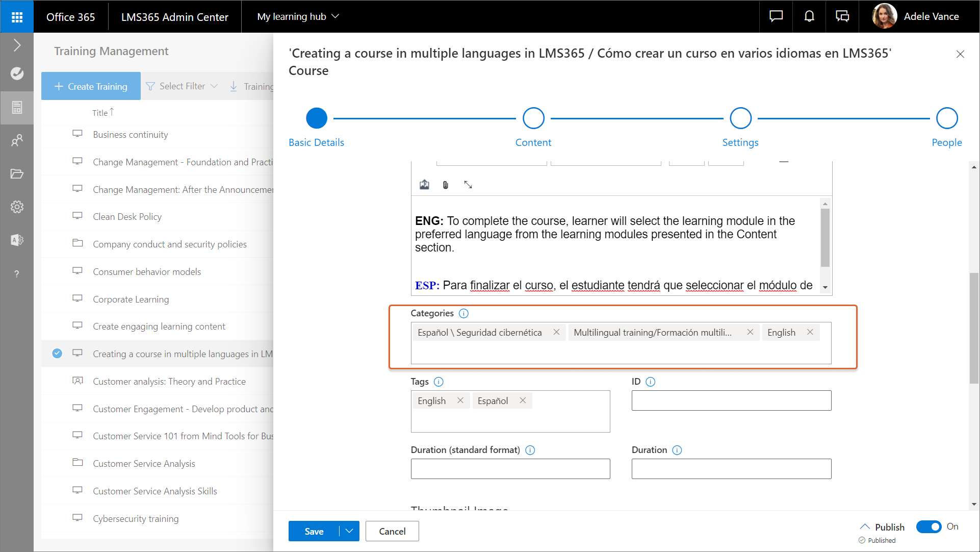Open the Office 365 app launcher grid

coord(17,17)
